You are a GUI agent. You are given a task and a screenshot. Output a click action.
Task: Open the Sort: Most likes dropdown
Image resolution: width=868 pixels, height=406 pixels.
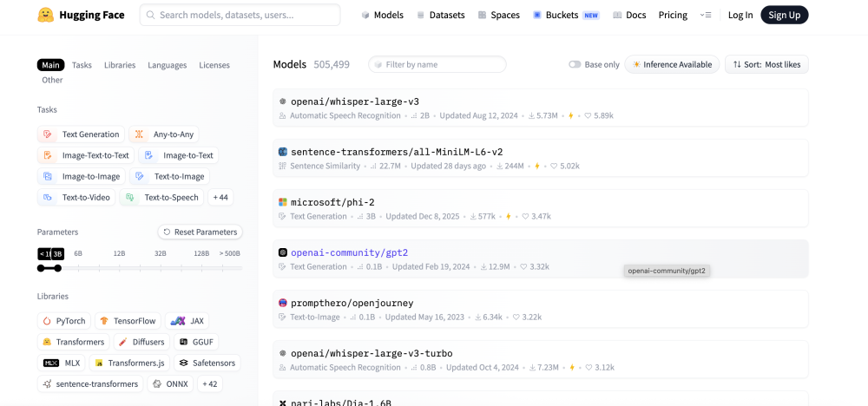click(x=766, y=64)
